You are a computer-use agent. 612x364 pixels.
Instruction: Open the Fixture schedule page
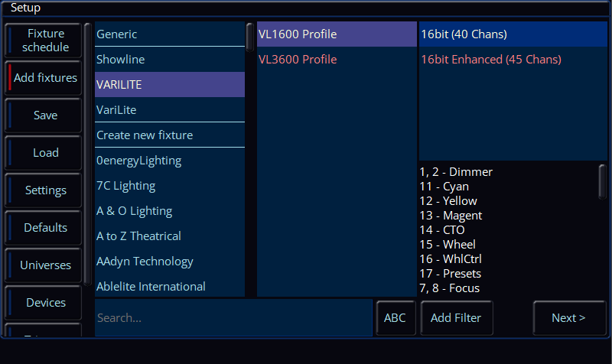44,41
